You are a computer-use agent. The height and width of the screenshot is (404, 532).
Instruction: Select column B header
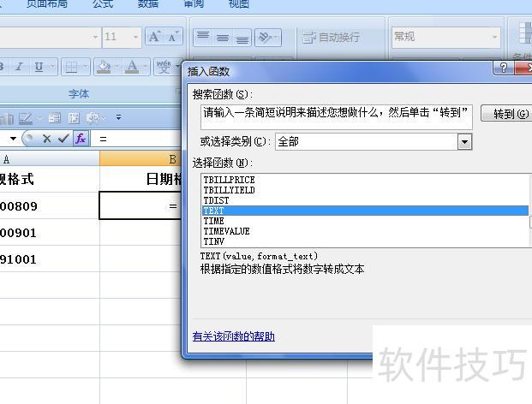click(140, 158)
